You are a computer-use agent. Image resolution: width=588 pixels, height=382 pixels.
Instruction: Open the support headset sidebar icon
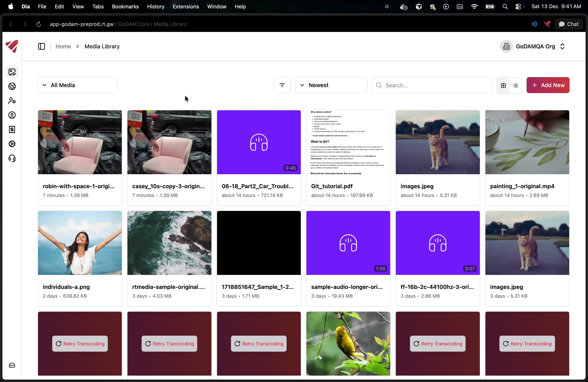pos(12,158)
